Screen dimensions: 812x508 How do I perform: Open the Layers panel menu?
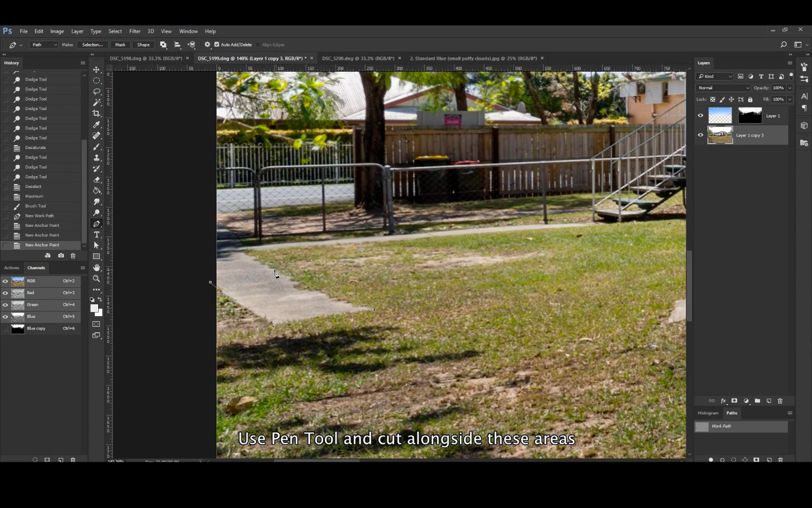(789, 63)
